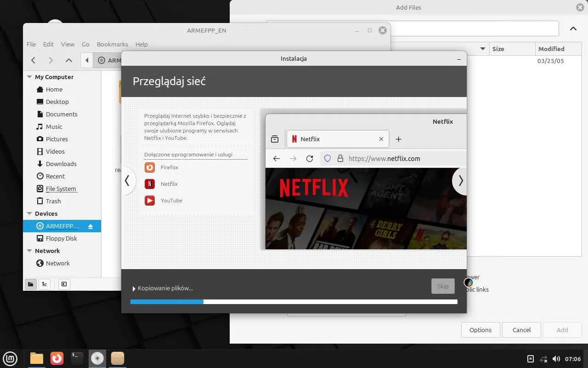Select the Desktop sidebar icon

click(40, 102)
